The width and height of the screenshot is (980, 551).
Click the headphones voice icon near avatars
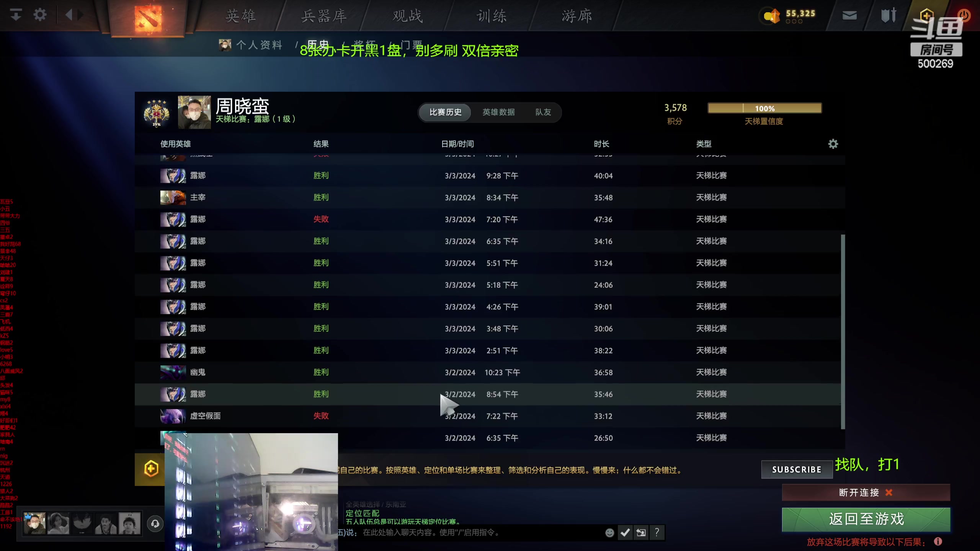(x=155, y=524)
